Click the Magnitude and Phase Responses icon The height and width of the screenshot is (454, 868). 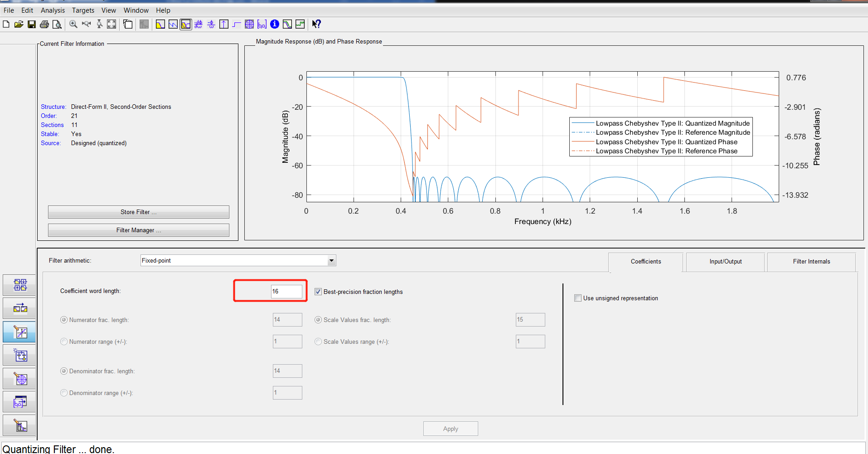pyautogui.click(x=186, y=24)
